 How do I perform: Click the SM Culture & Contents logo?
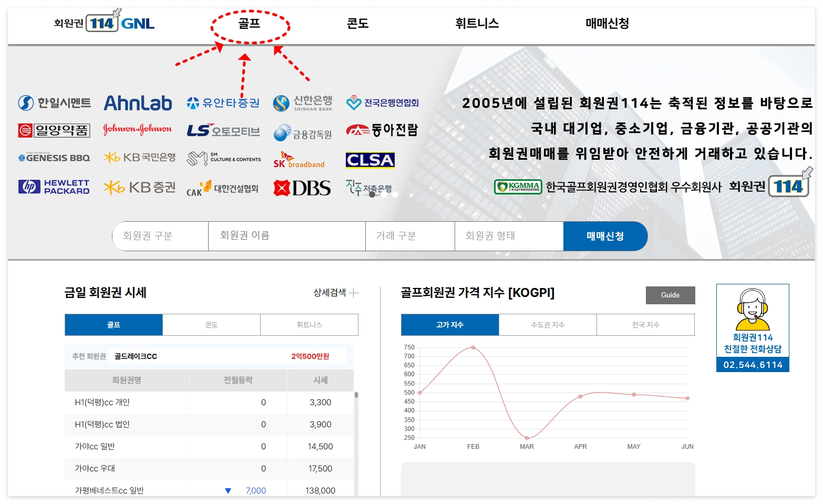click(224, 158)
